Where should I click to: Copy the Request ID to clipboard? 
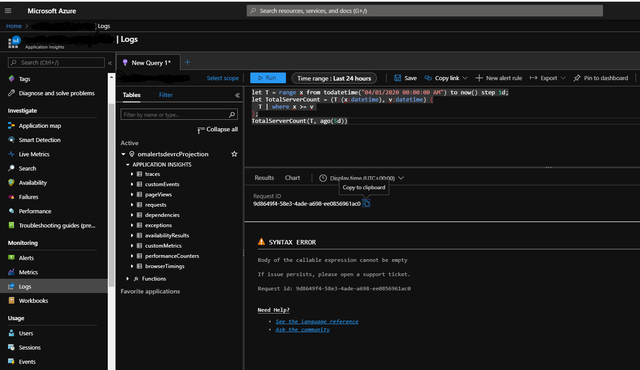coord(366,203)
